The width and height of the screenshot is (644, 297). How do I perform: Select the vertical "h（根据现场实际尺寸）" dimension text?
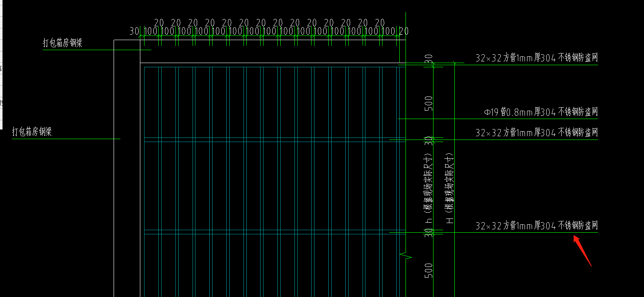[x=428, y=190]
